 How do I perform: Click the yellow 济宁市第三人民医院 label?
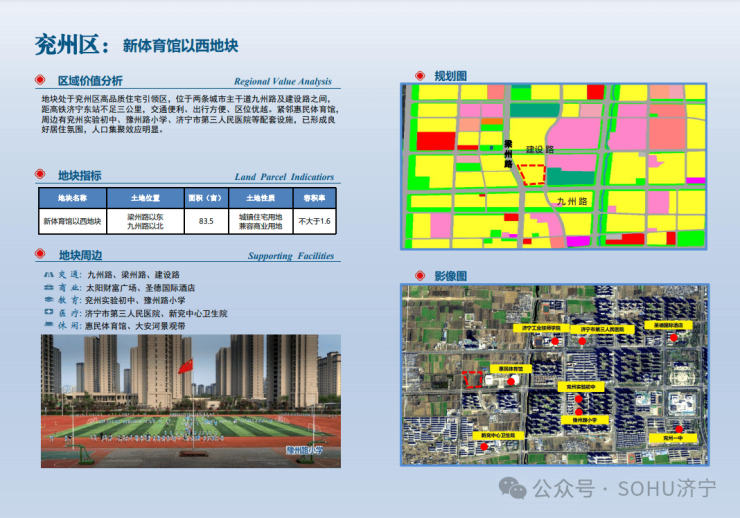pyautogui.click(x=602, y=329)
